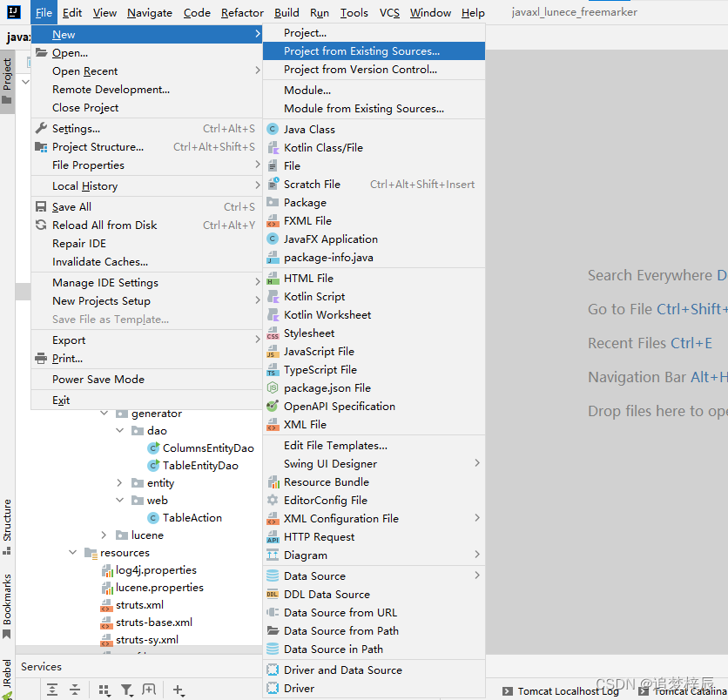Image resolution: width=728 pixels, height=700 pixels.
Task: Click the Stylesheet CSS icon
Action: [273, 333]
